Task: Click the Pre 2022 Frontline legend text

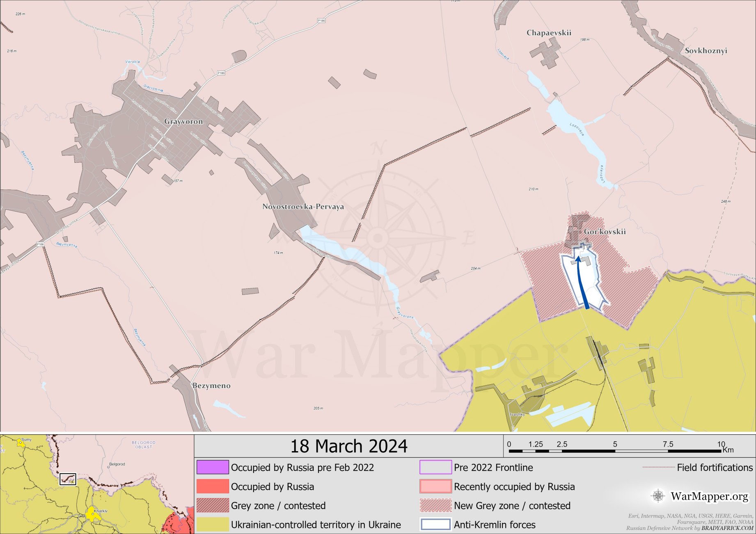Action: 493,468
